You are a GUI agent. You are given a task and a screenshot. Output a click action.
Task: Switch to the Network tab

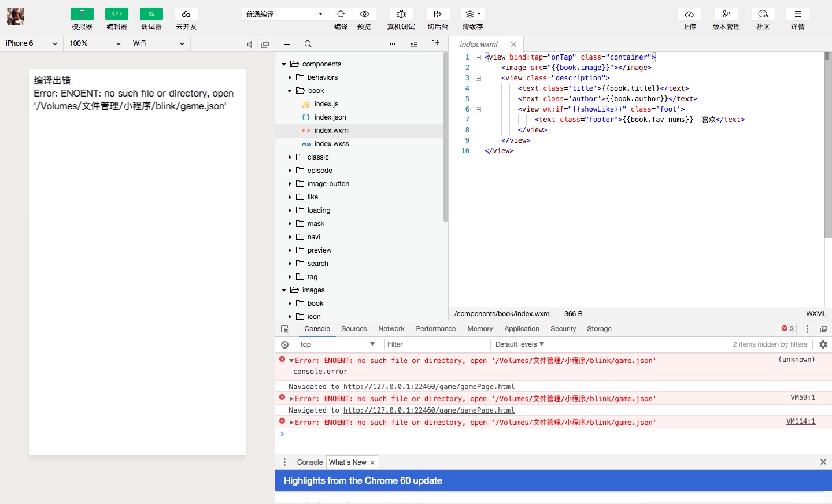point(391,329)
